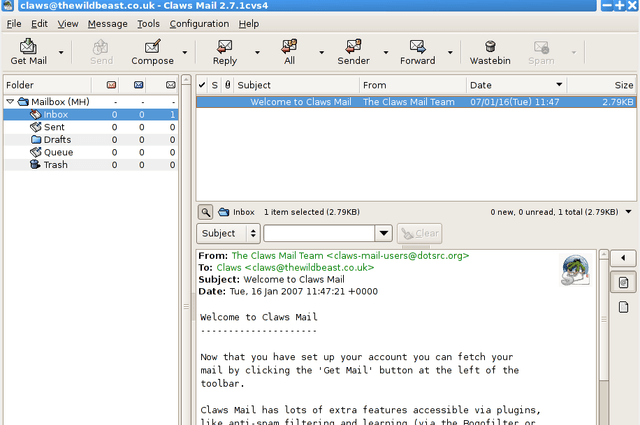Compose a new email message
Screen dimensions: 640x425
(152, 51)
